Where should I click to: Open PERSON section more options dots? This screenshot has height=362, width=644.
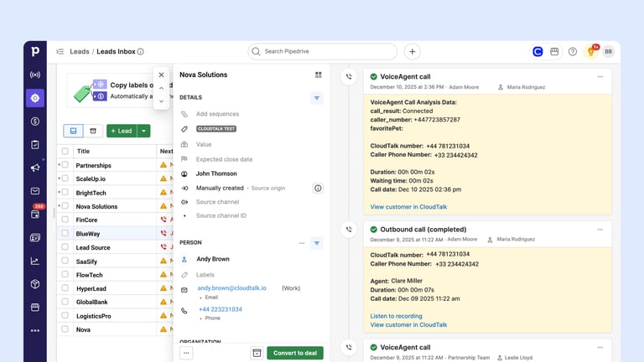[302, 243]
